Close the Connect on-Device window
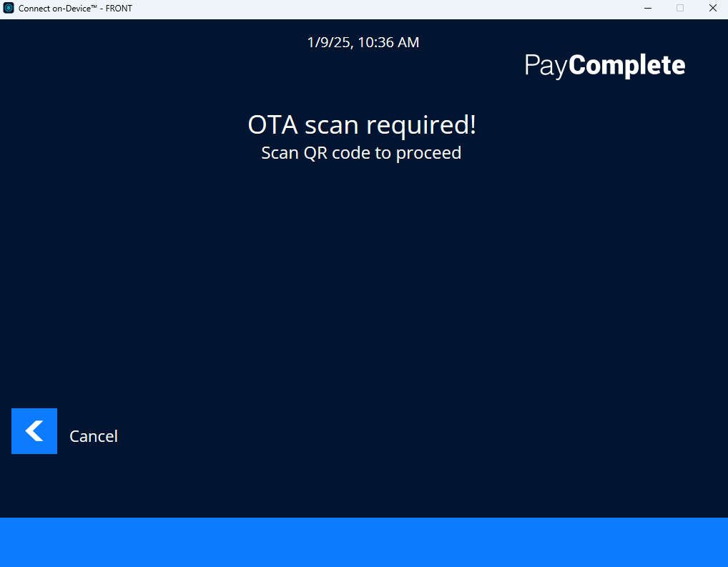 click(712, 8)
